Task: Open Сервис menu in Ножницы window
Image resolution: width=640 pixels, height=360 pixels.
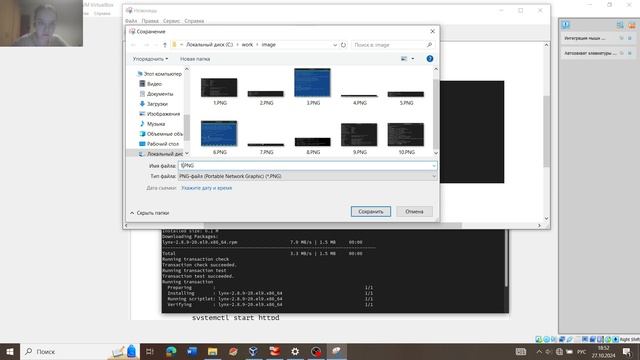Action: [171, 21]
